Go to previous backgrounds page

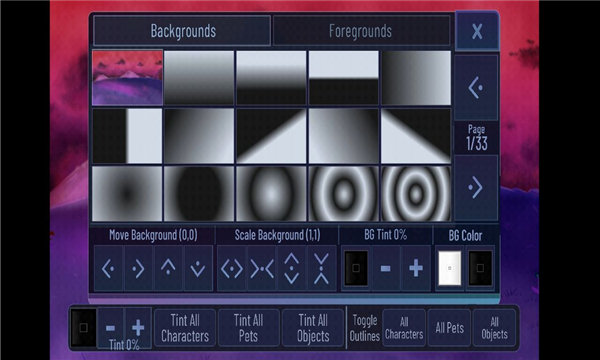[476, 88]
